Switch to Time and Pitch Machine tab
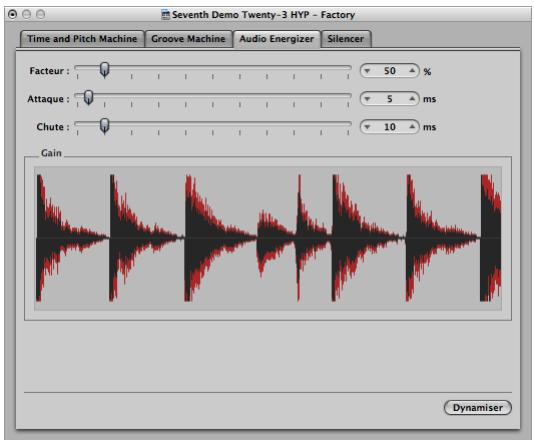The height and width of the screenshot is (440, 534). pos(82,39)
